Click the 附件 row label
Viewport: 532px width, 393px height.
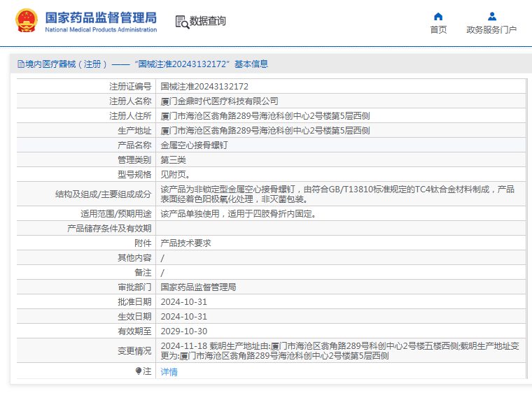[143, 243]
